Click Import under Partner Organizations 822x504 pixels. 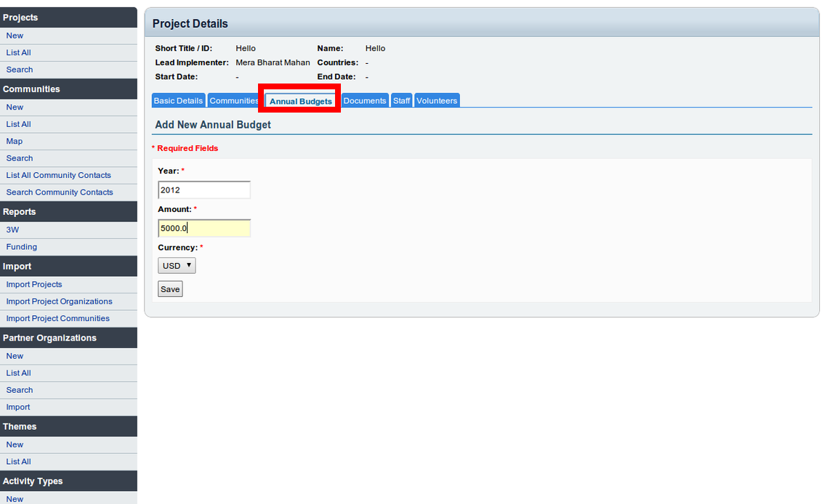18,407
